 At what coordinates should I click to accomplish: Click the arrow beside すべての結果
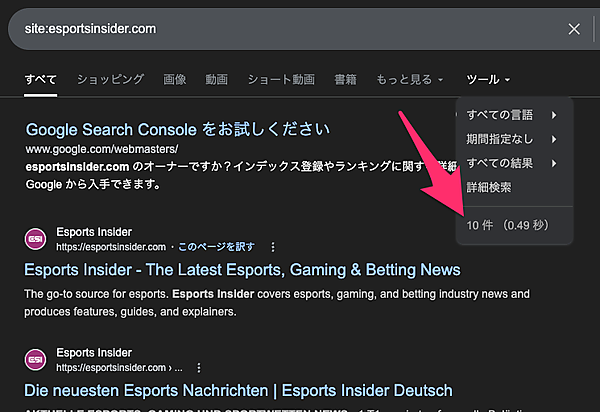point(554,163)
